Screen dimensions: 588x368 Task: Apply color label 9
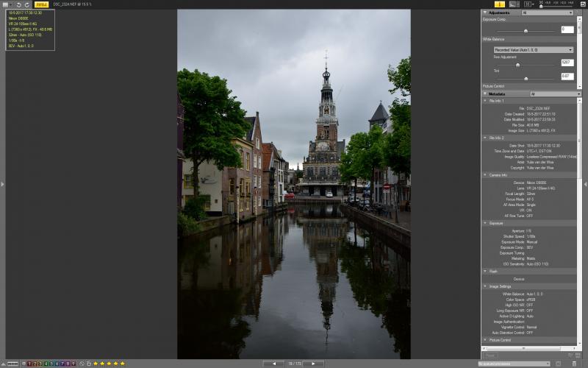click(x=73, y=364)
